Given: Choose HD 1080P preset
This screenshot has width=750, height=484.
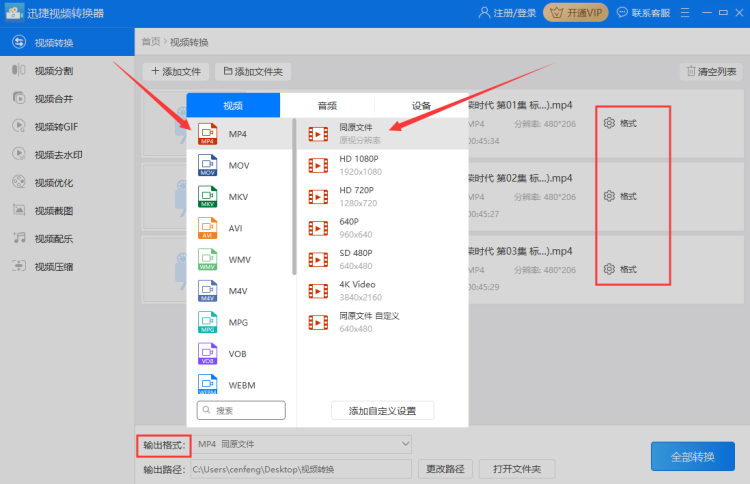Looking at the screenshot, I should click(x=382, y=165).
